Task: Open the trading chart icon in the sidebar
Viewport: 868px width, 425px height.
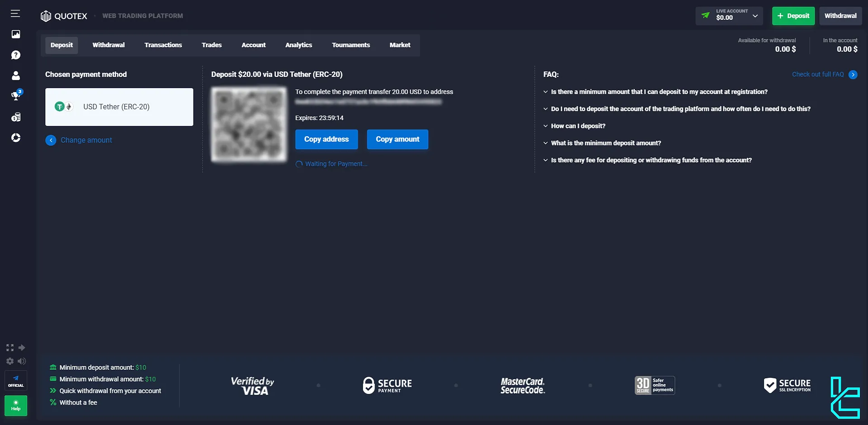Action: click(16, 34)
